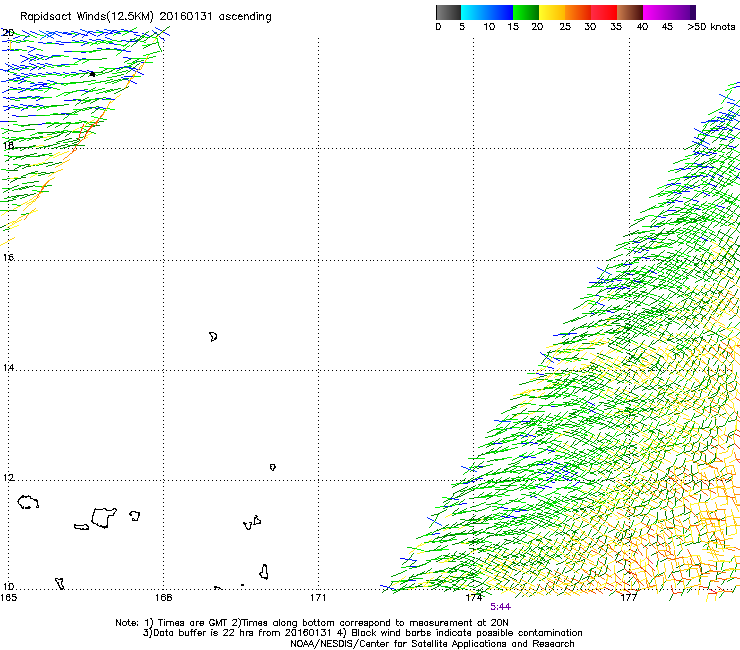Click the latitude label '18'
This screenshot has width=740, height=650.
pos(8,145)
